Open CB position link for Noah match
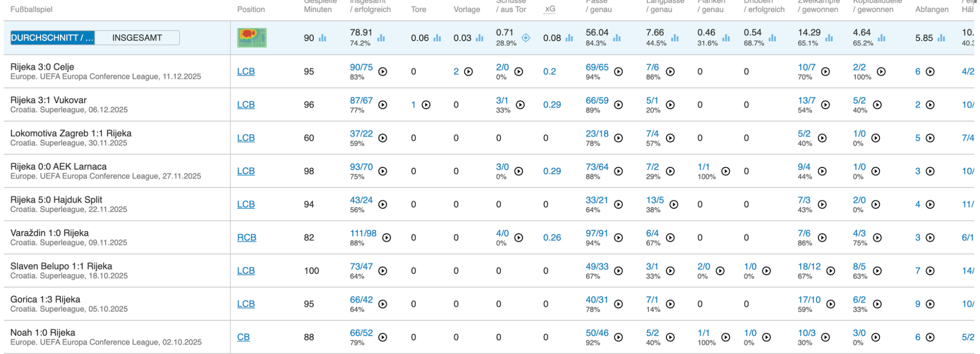980x354 pixels. (x=243, y=337)
